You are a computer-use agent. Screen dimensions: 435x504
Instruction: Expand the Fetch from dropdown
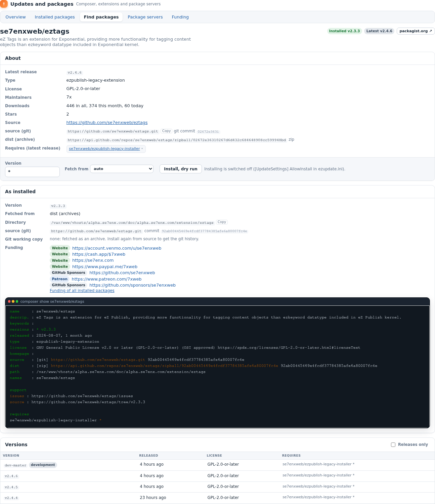pyautogui.click(x=122, y=169)
